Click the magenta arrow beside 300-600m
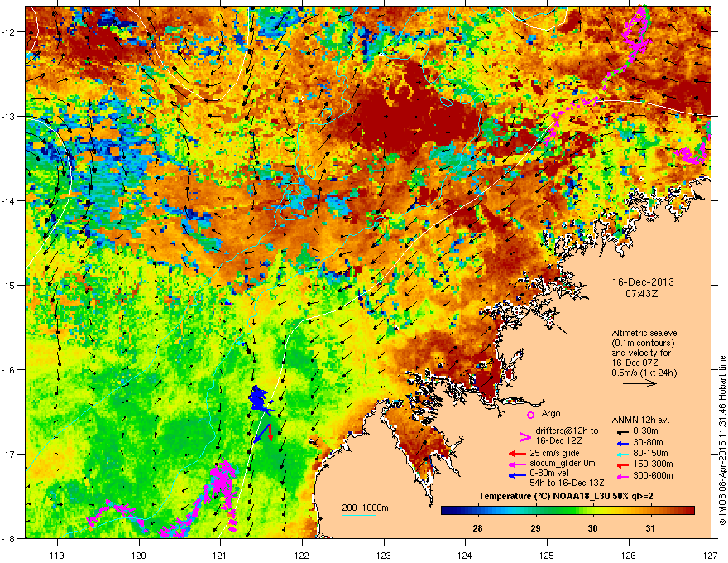This screenshot has width=728, height=563. [x=623, y=476]
